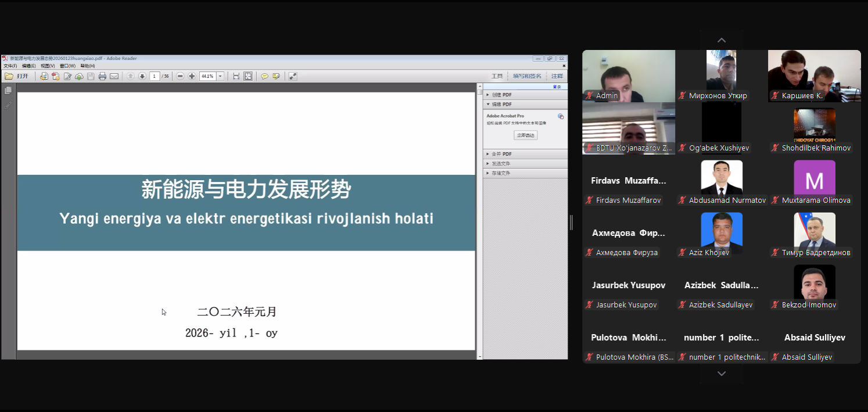Open the zoom percentage dropdown
This screenshot has height=412, width=868.
220,76
